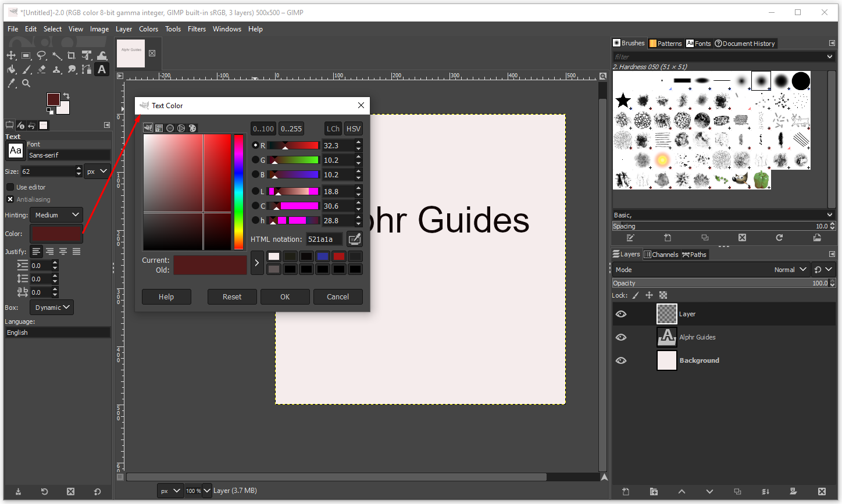The width and height of the screenshot is (842, 504).
Task: Select the G channel radio button
Action: 255,160
